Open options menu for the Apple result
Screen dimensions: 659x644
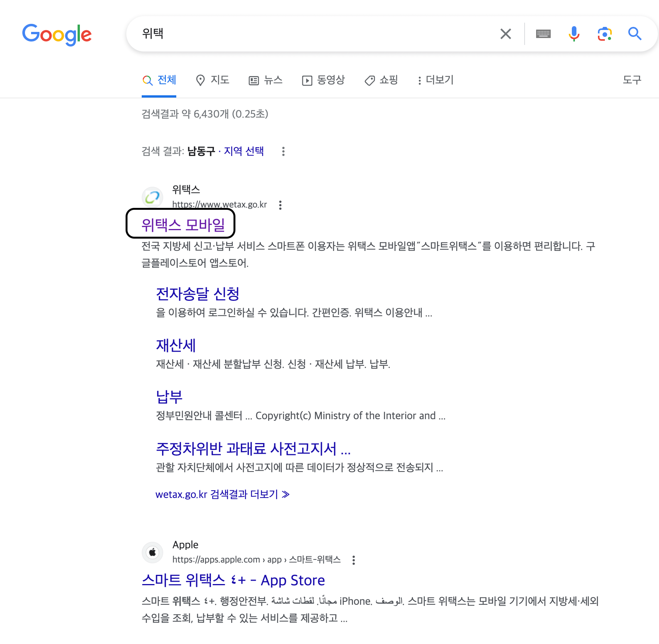click(x=354, y=560)
